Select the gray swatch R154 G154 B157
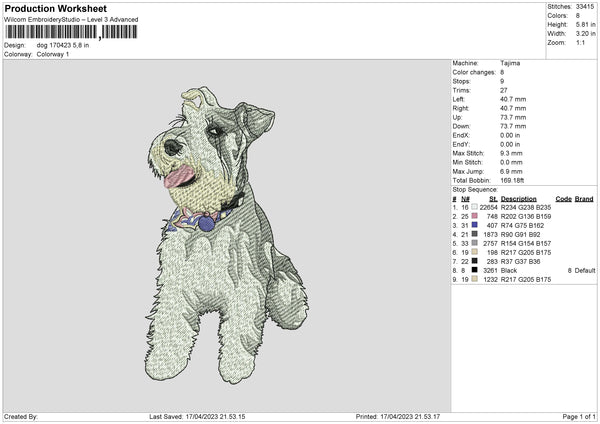The image size is (600, 424). 474,243
